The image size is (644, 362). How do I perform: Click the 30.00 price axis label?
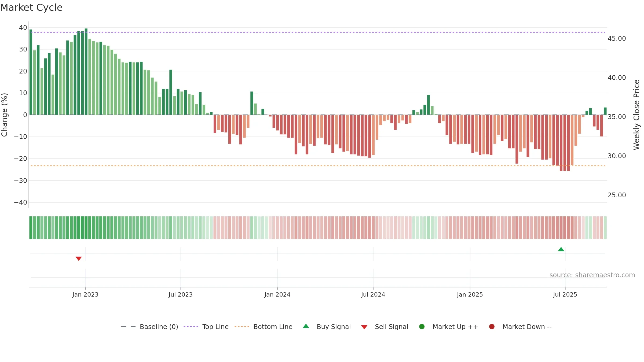pos(617,156)
